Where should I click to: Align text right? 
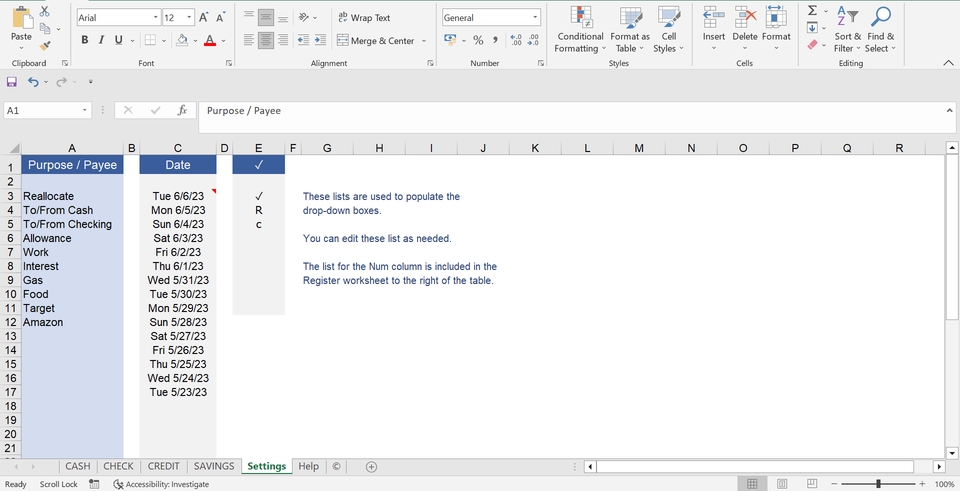(283, 40)
